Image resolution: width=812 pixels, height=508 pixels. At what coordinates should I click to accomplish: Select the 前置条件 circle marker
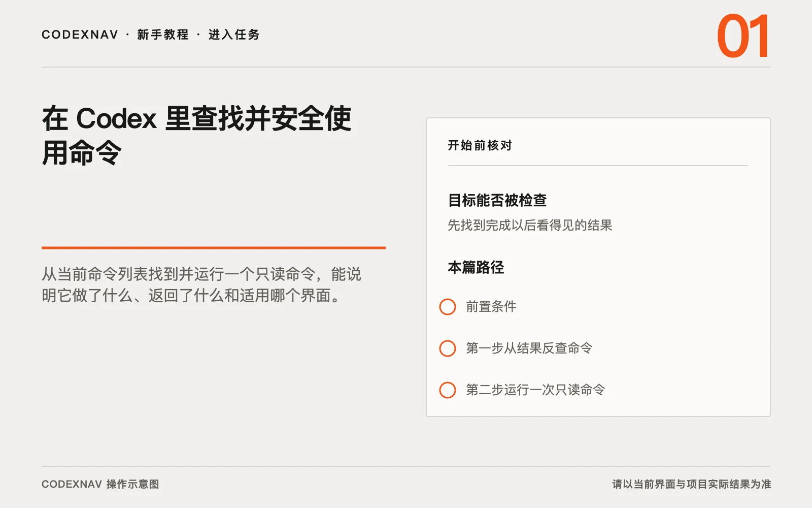[448, 307]
